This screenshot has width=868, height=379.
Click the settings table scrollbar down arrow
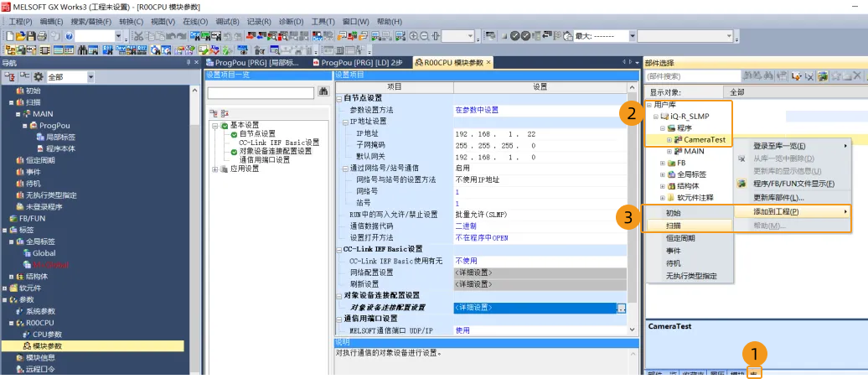[633, 330]
